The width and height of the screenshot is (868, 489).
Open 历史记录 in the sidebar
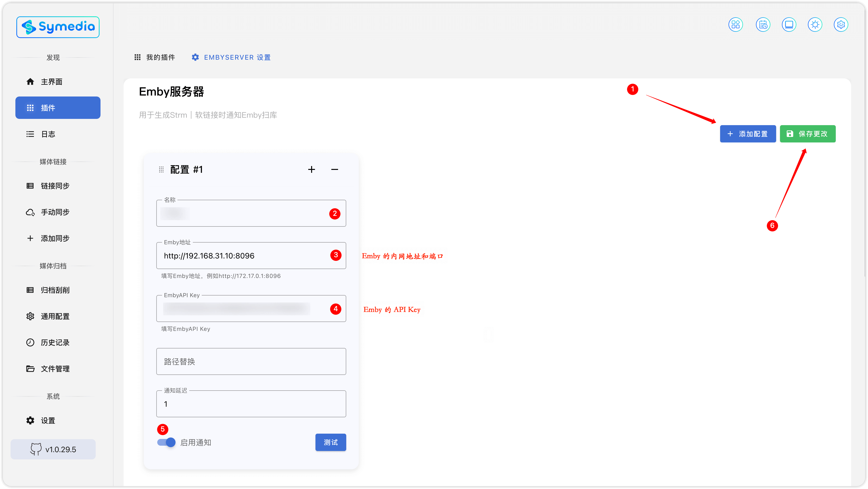[58, 343]
